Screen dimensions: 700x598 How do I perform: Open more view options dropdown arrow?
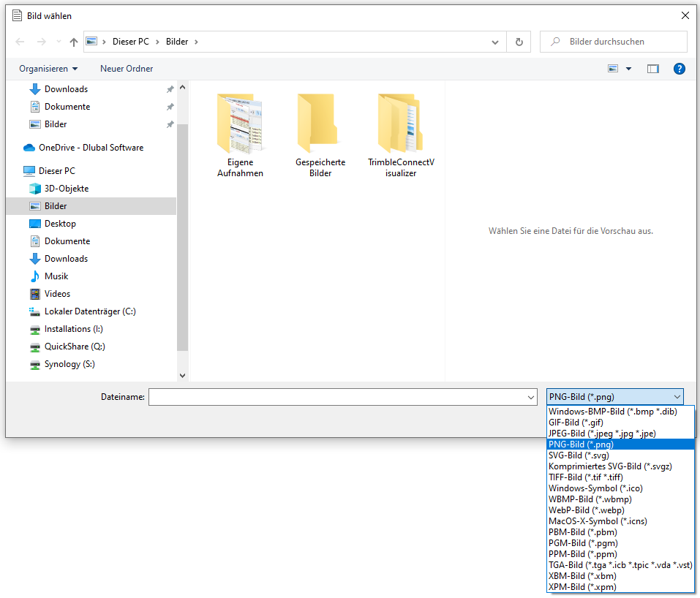click(628, 69)
